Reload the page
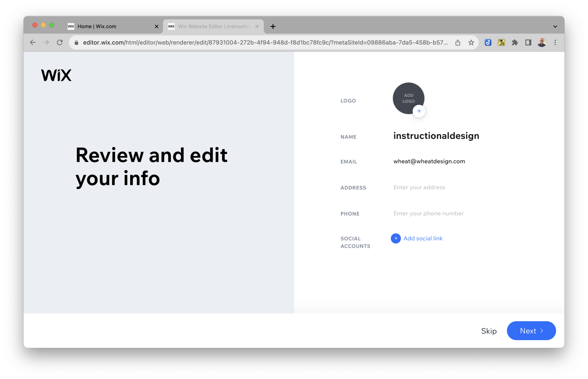Screen dimensions: 588x379 click(x=60, y=43)
